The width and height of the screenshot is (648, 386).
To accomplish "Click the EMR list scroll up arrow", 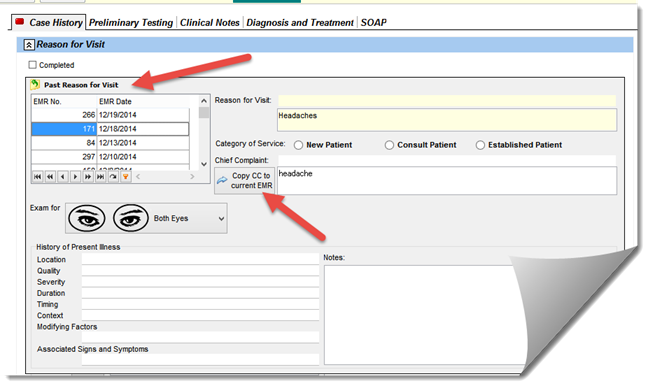I will click(x=204, y=101).
